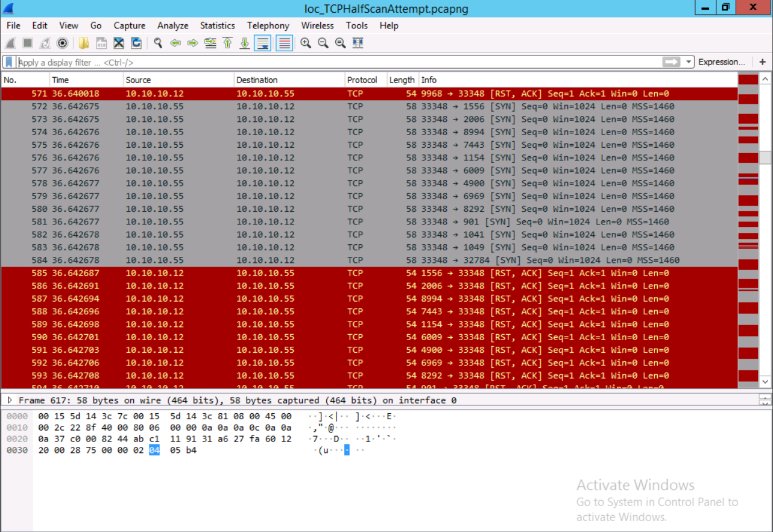Zoom out the main window text
This screenshot has width=773, height=532.
(x=323, y=43)
